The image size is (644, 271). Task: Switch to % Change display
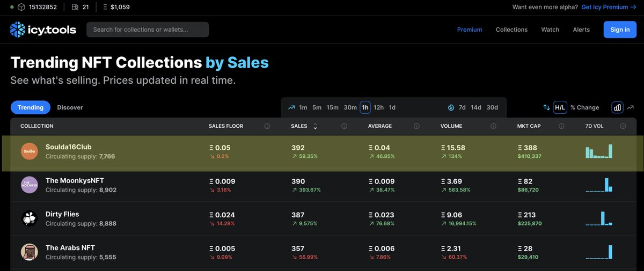coord(584,107)
